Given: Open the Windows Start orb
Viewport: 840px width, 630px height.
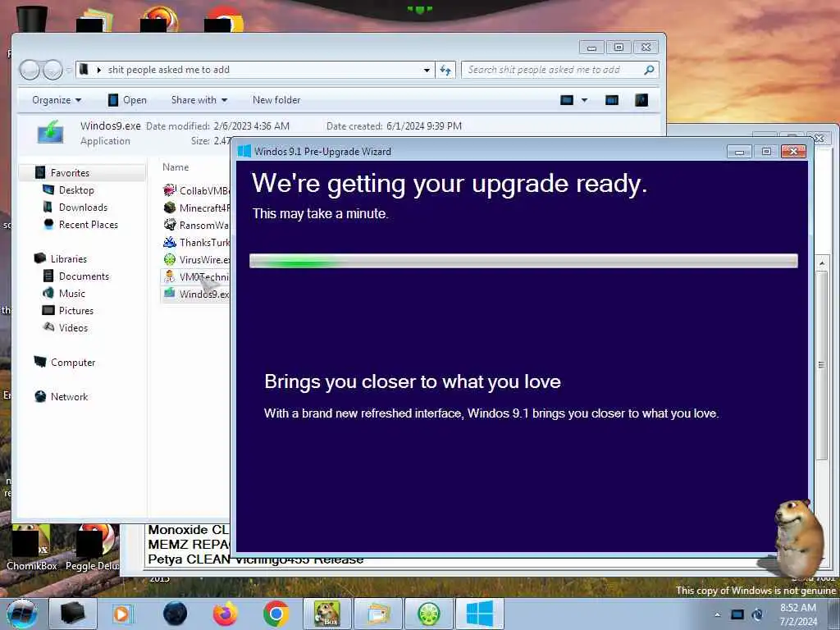Looking at the screenshot, I should pos(22,614).
